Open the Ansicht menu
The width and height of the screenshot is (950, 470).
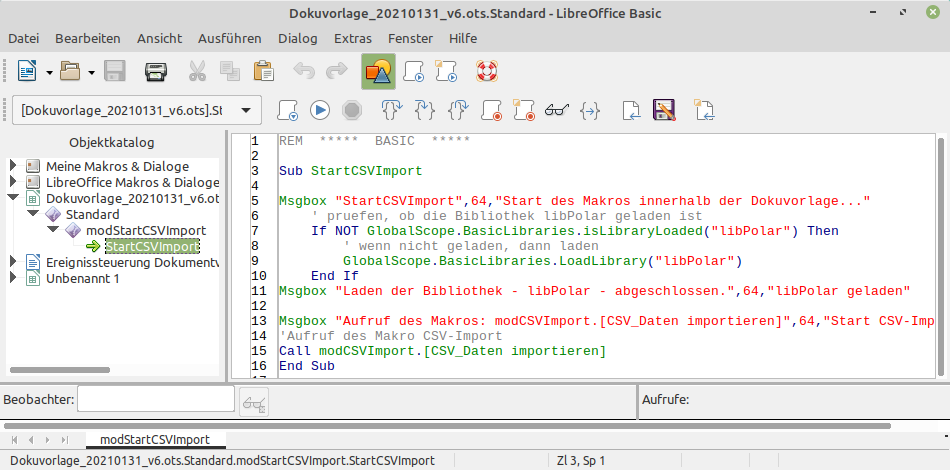[x=159, y=38]
